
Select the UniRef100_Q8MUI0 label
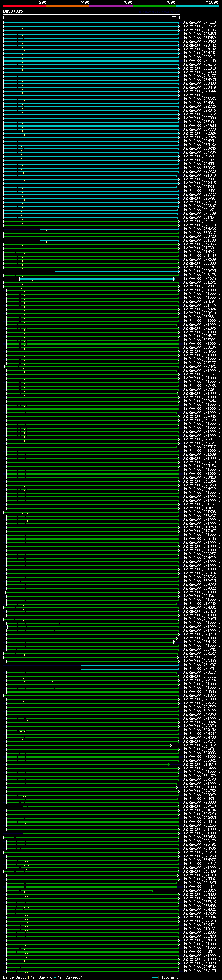pos(199,940)
